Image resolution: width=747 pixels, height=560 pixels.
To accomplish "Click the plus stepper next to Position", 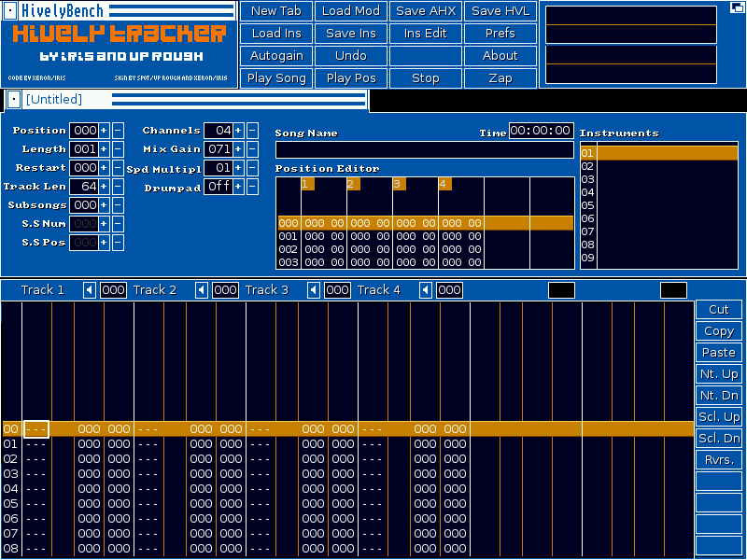I will [104, 131].
